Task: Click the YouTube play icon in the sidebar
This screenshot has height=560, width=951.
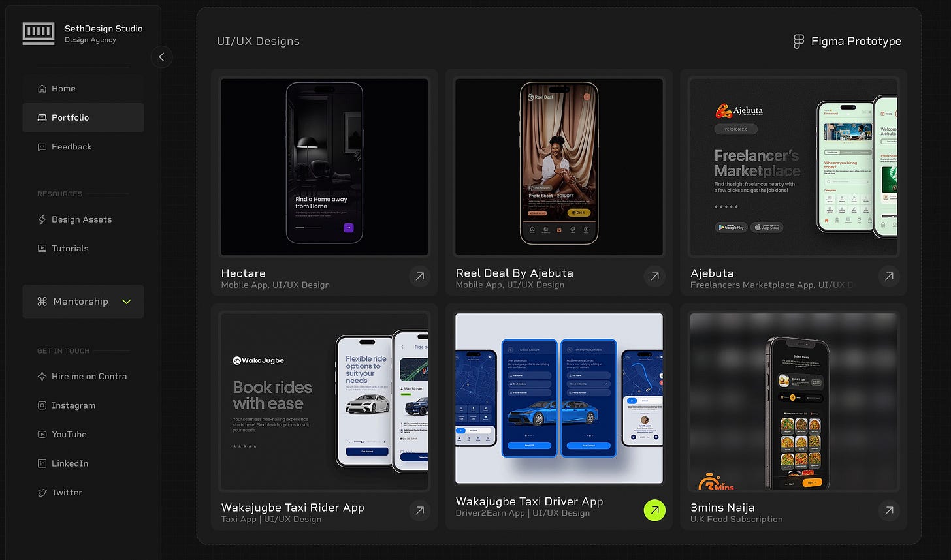Action: pyautogui.click(x=42, y=435)
